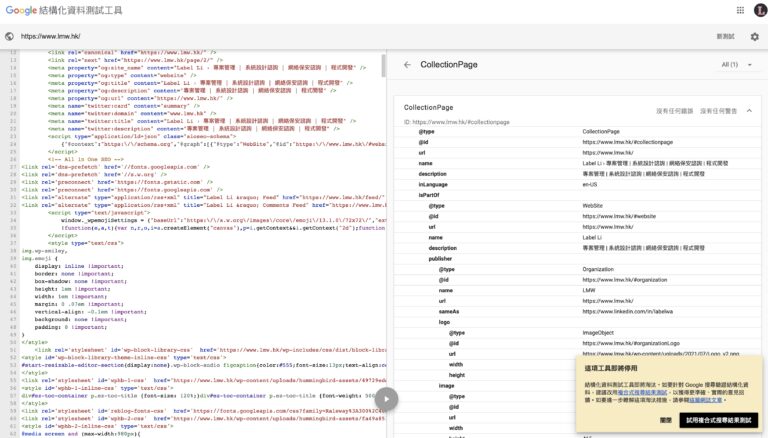
Task: Go back using the arrow beside CollectionPage
Action: click(x=407, y=65)
